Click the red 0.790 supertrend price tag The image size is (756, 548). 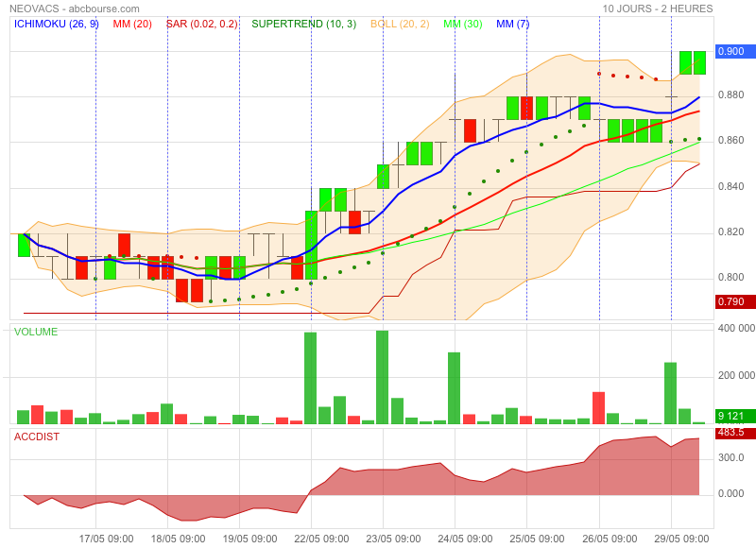735,301
